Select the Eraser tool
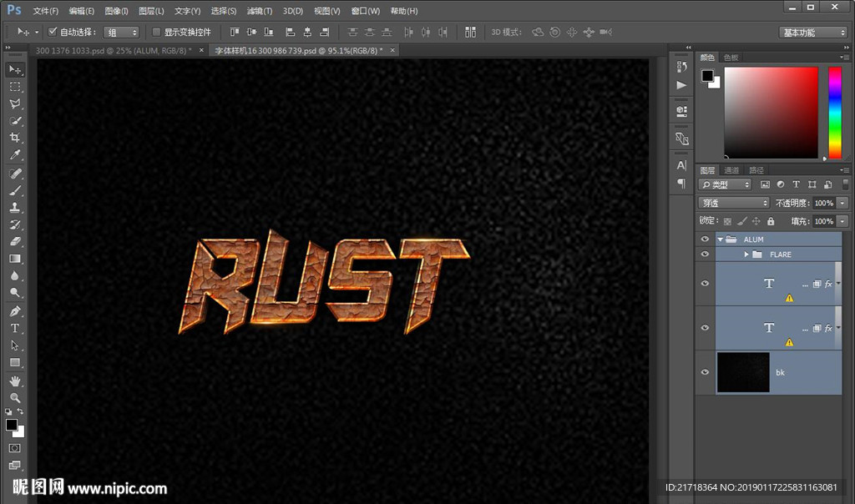855x504 pixels. coord(15,241)
